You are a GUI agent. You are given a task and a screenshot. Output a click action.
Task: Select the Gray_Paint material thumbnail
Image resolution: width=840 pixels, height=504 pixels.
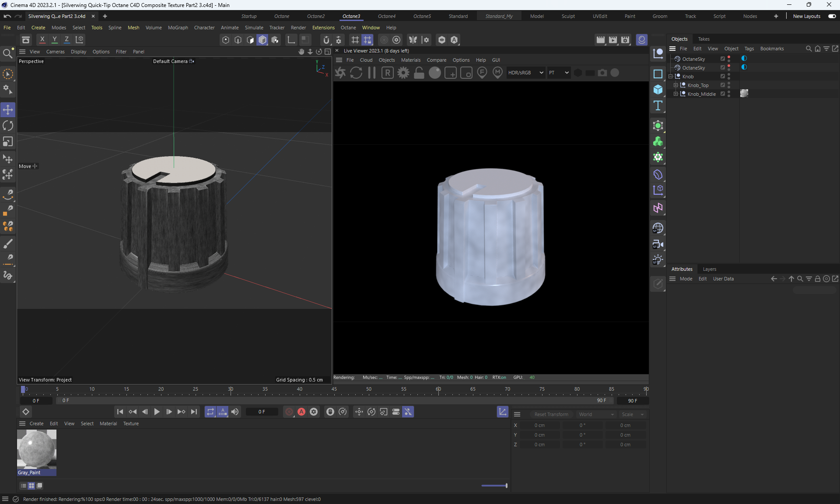pyautogui.click(x=37, y=449)
